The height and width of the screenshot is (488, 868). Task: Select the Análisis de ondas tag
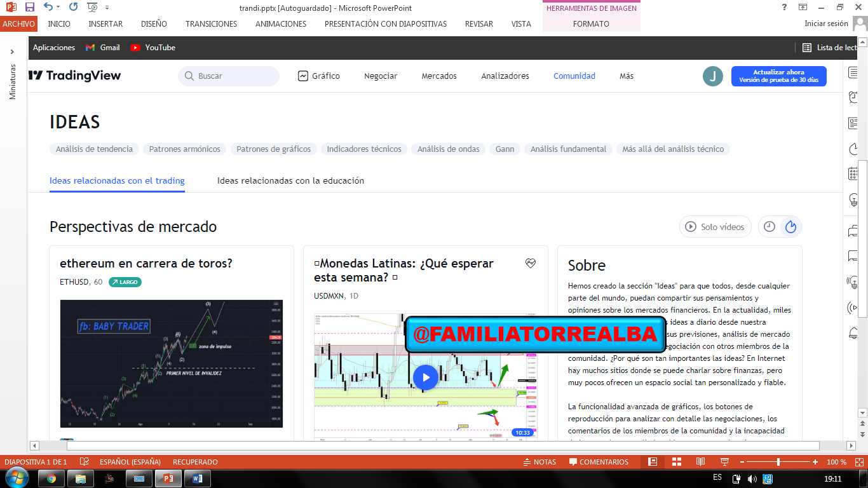pos(449,149)
